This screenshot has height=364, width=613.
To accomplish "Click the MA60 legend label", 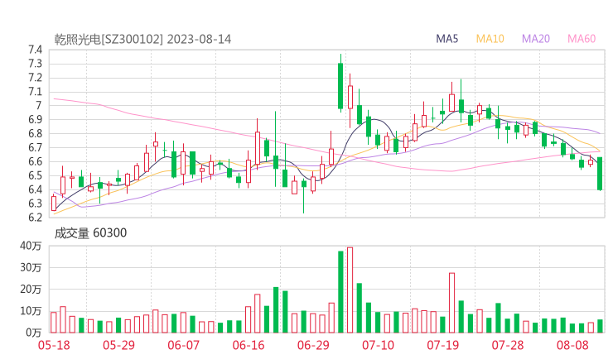I will (x=582, y=39).
